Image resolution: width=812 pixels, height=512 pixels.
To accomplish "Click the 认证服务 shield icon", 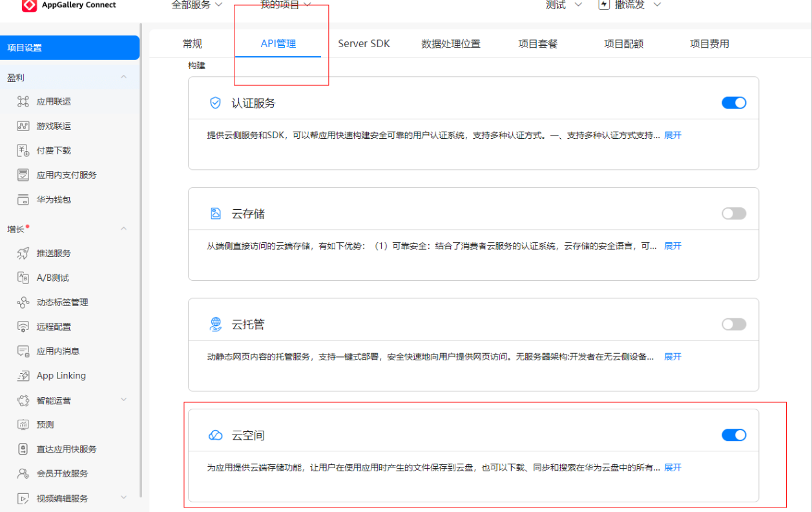I will click(x=216, y=103).
